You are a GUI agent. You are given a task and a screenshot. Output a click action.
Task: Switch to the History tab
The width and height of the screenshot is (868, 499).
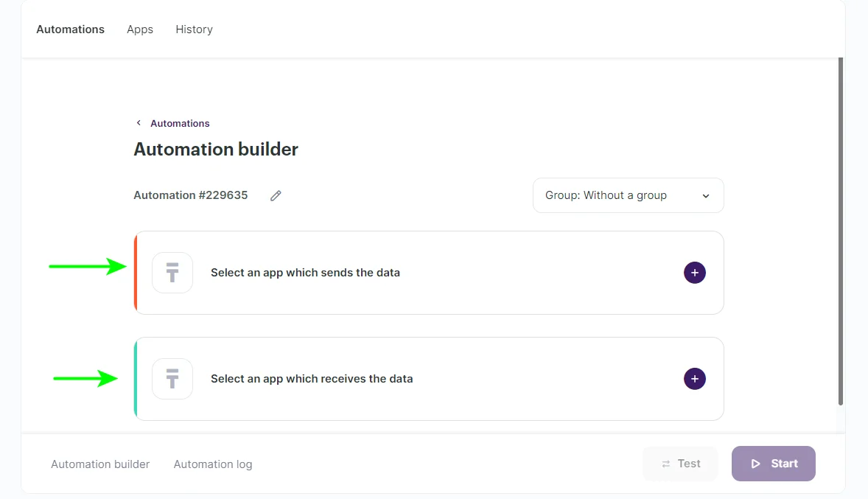(x=194, y=29)
